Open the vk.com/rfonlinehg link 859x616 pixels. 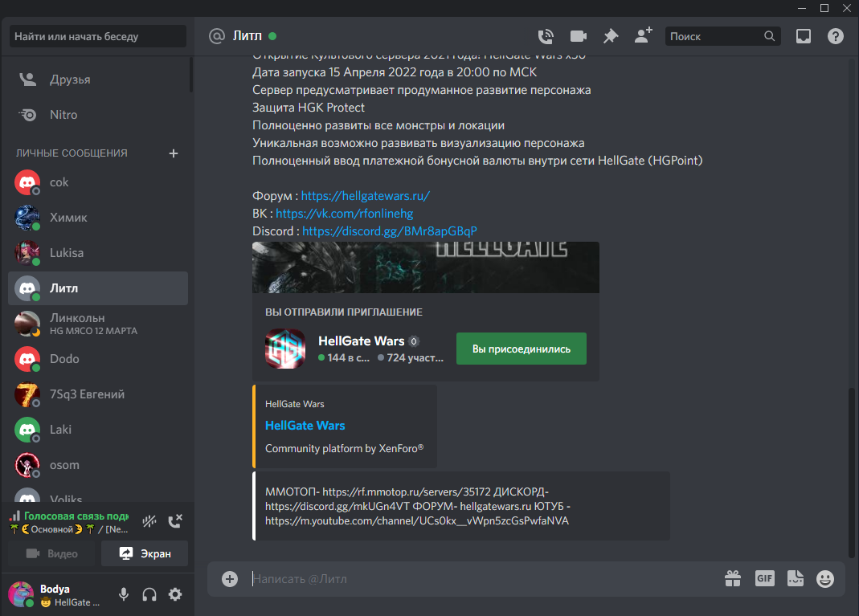point(344,214)
